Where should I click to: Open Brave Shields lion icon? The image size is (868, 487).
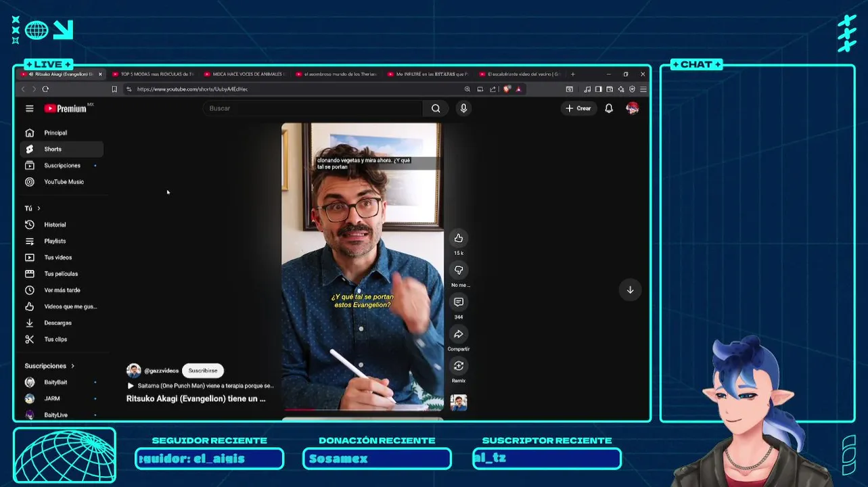pyautogui.click(x=507, y=89)
